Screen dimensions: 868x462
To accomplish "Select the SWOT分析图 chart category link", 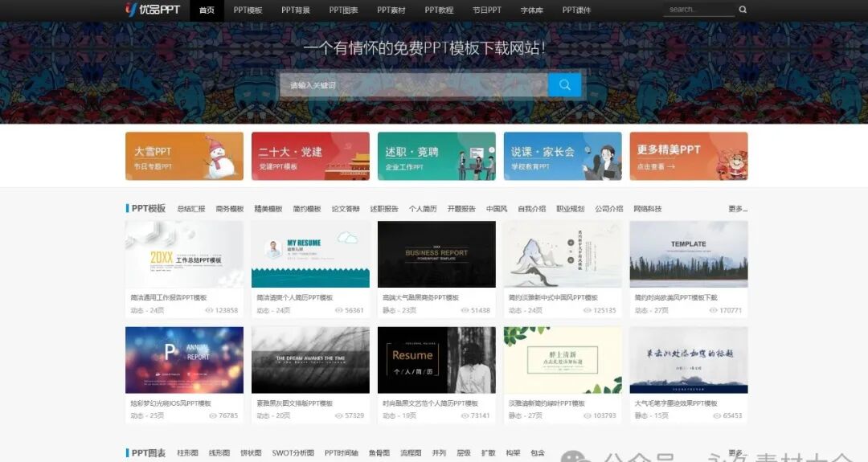I will [x=293, y=452].
